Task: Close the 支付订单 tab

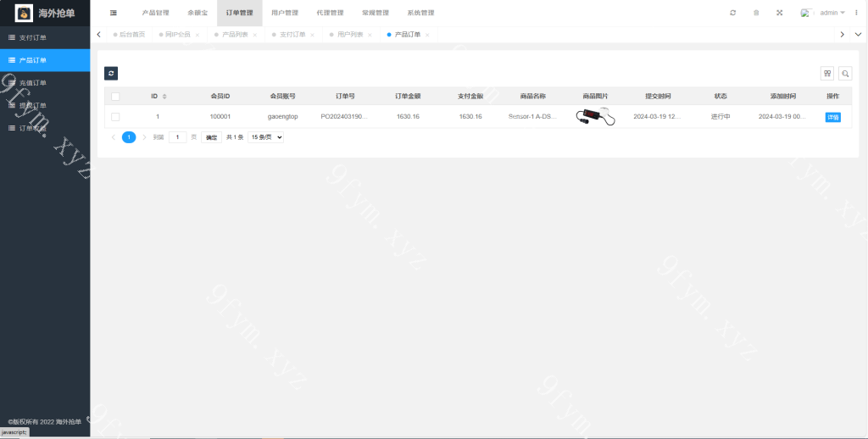Action: click(312, 35)
